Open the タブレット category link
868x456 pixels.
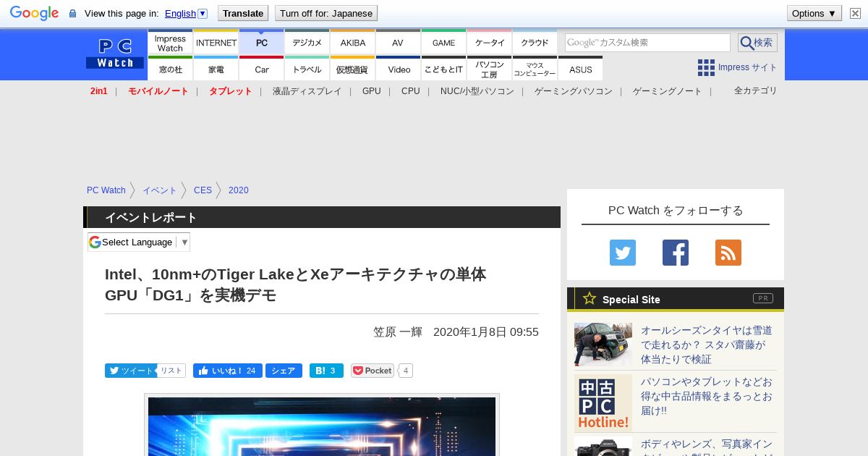coord(230,91)
